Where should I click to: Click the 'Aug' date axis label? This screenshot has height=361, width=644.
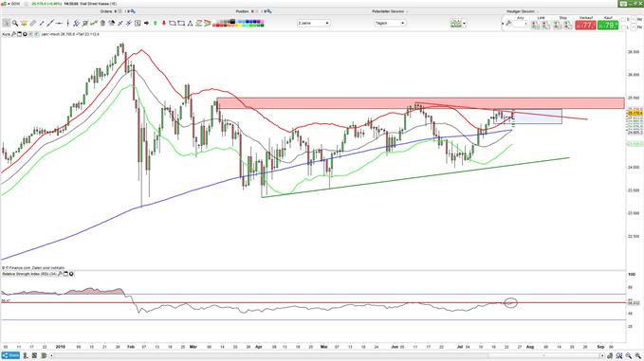click(x=530, y=347)
